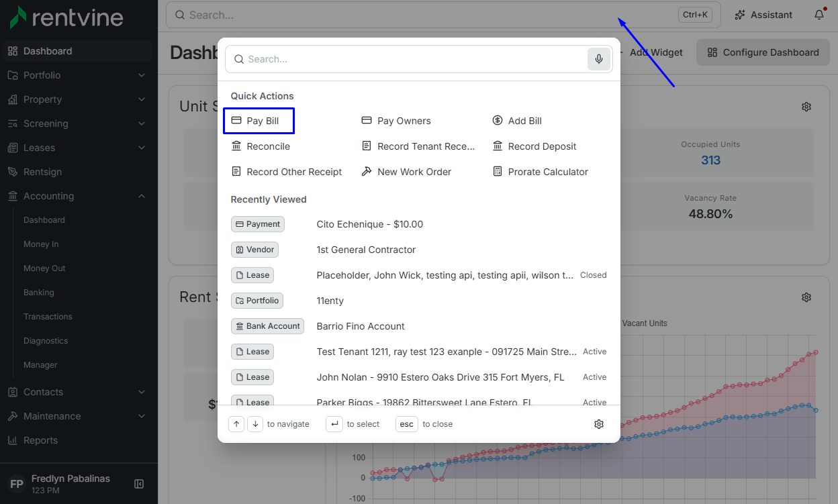
Task: Click the top bar search field
Action: 443,15
